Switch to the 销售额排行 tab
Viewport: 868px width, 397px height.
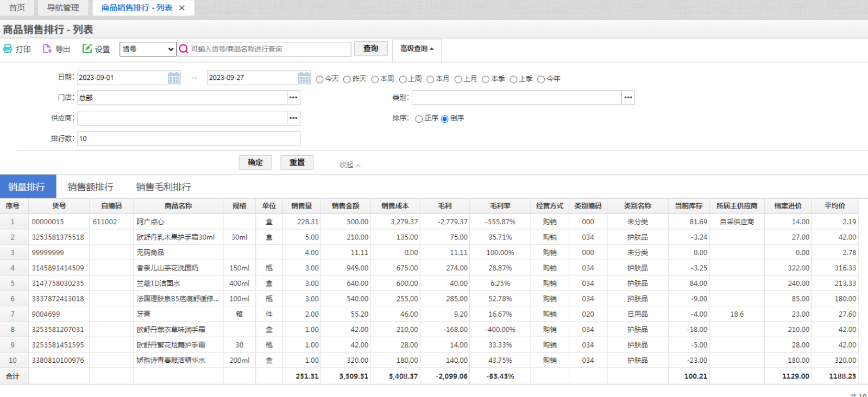tap(90, 187)
